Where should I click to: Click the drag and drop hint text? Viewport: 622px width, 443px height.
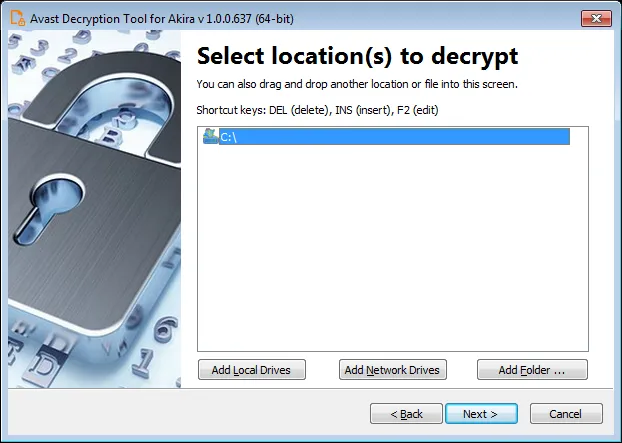pos(357,84)
